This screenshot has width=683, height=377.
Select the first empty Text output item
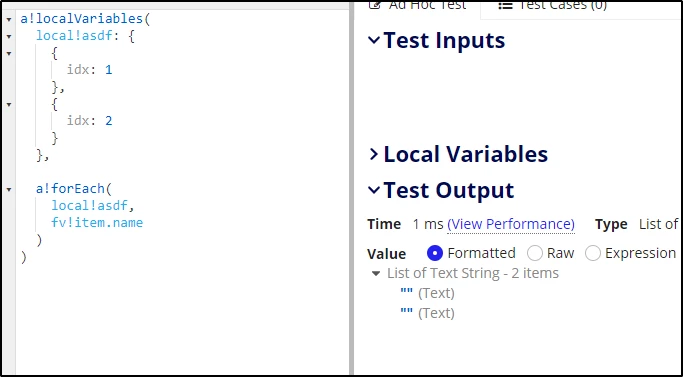tap(427, 293)
